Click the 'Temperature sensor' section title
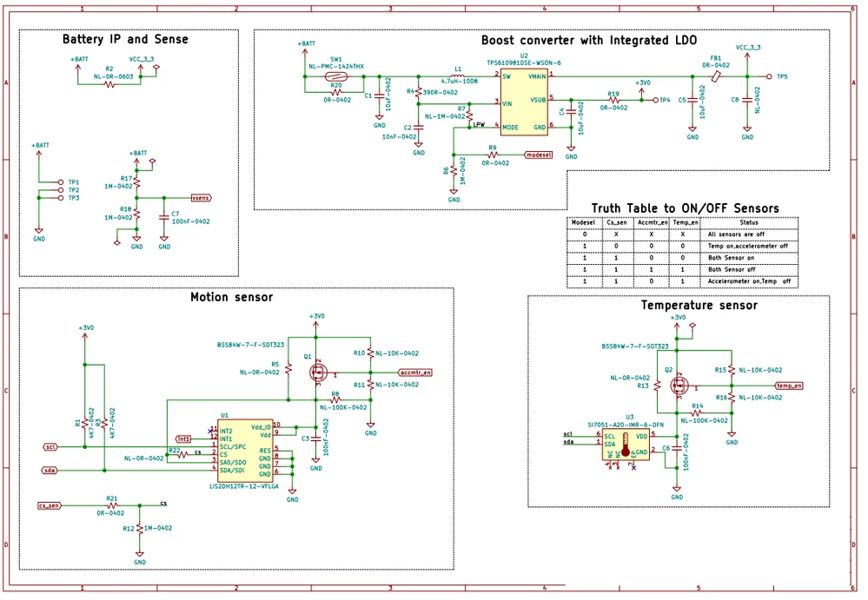The height and width of the screenshot is (600, 868). pos(699,306)
